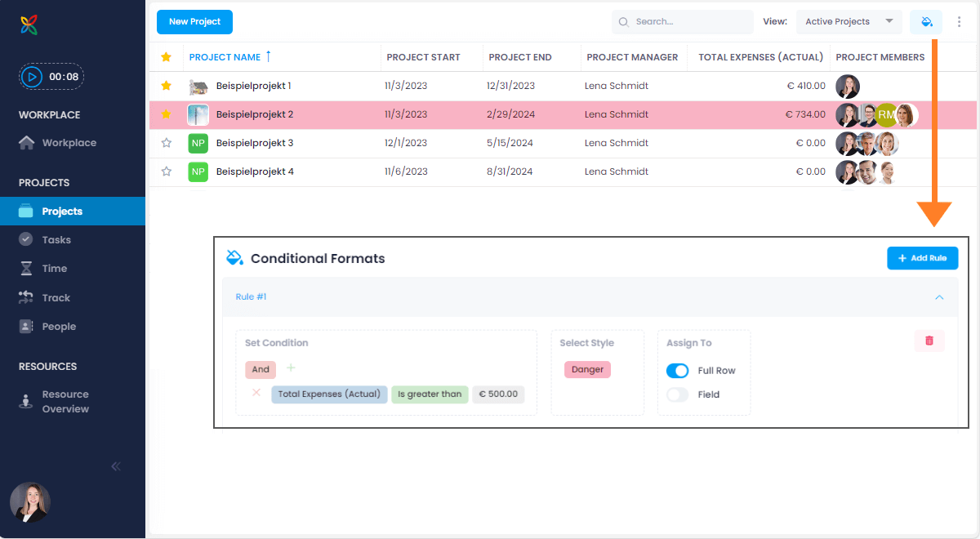Delete Rule #1 with the trash icon
The width and height of the screenshot is (980, 539).
tap(929, 341)
